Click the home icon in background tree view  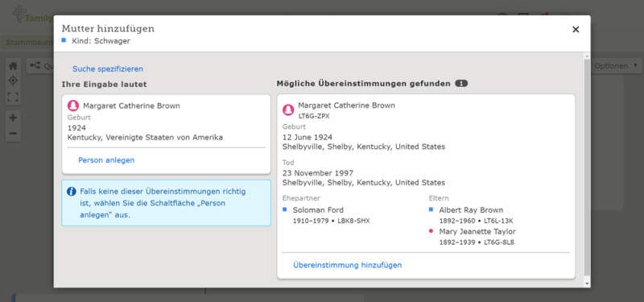pyautogui.click(x=13, y=66)
